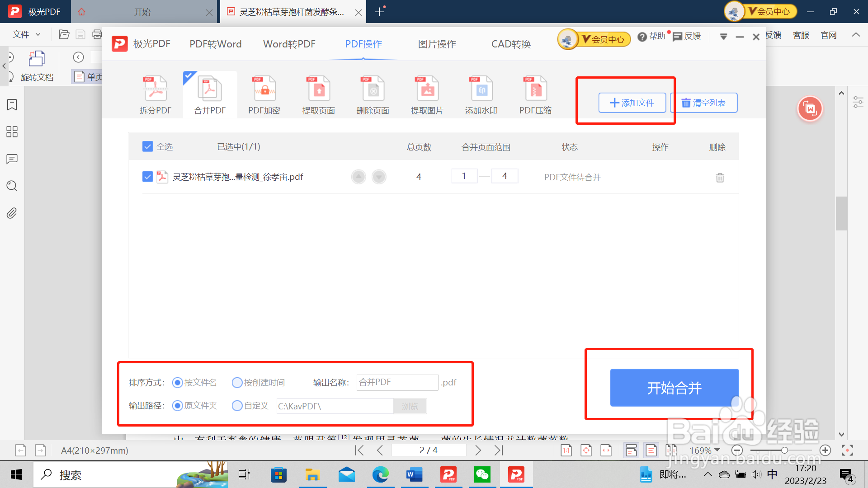
Task: Expand the 文件 menu dropdown
Action: pos(26,34)
